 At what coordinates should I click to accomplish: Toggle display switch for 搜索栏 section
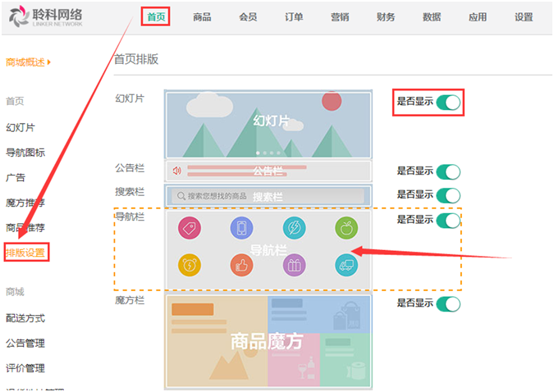pyautogui.click(x=447, y=195)
